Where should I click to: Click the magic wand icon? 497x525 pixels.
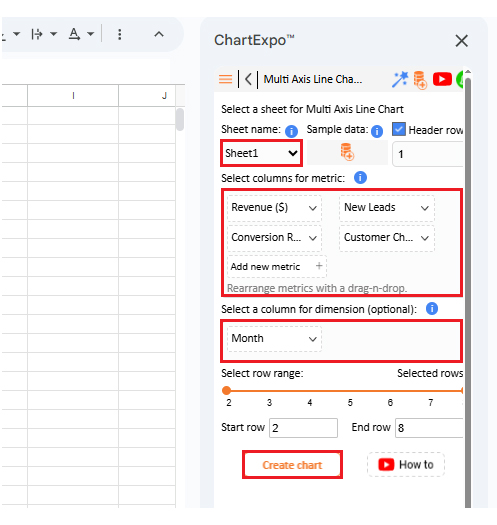coord(400,80)
